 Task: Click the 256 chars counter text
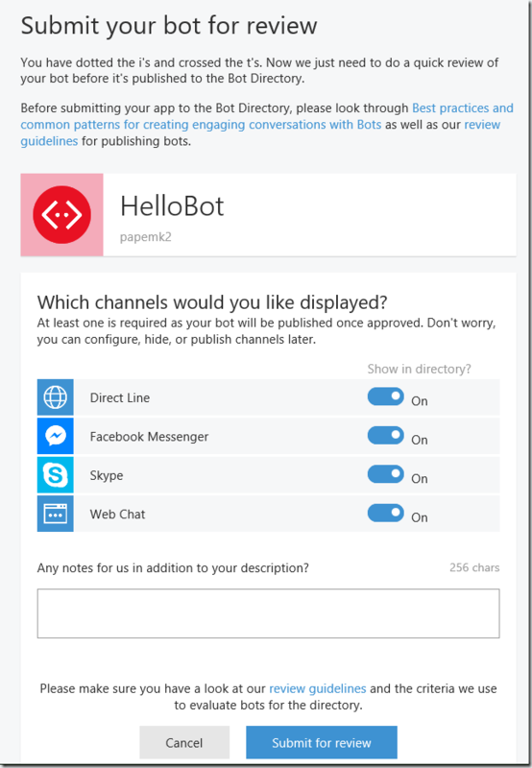(x=474, y=567)
